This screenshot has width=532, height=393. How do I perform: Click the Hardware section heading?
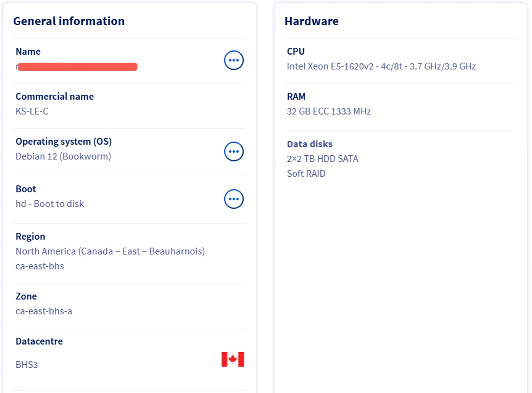pyautogui.click(x=311, y=21)
